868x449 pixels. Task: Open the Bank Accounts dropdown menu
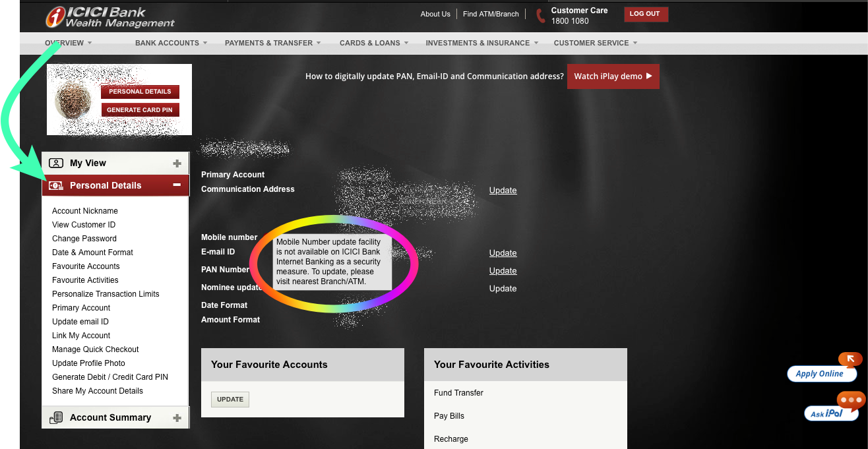171,43
